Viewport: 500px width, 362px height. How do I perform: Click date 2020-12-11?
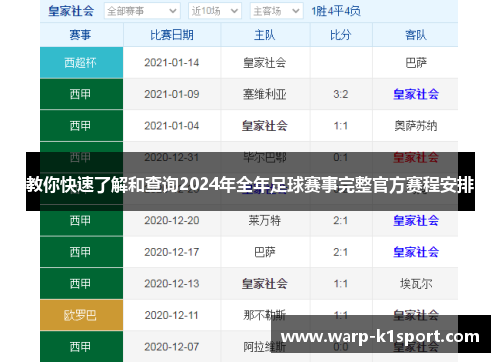[172, 315]
